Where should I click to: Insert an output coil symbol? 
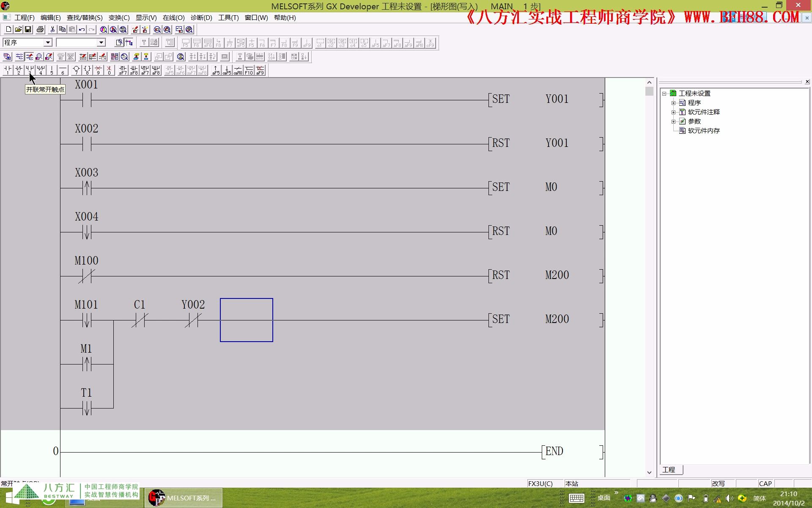(x=76, y=70)
